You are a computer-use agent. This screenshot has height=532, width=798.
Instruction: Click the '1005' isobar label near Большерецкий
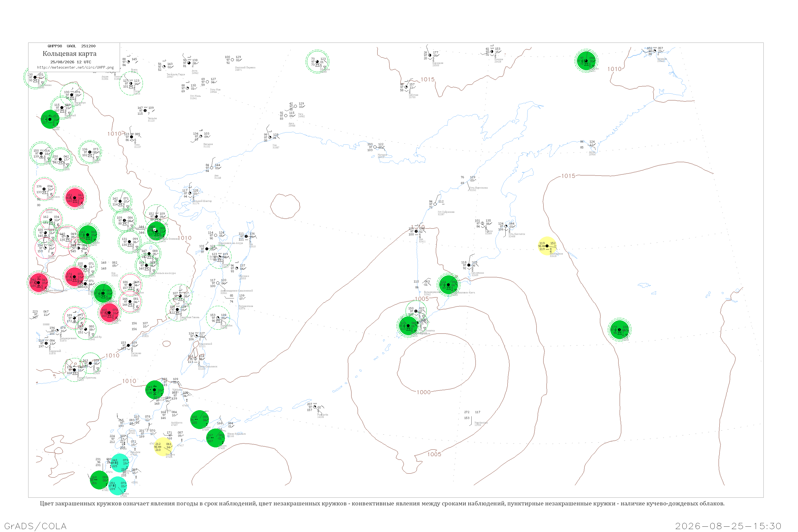[x=422, y=299]
